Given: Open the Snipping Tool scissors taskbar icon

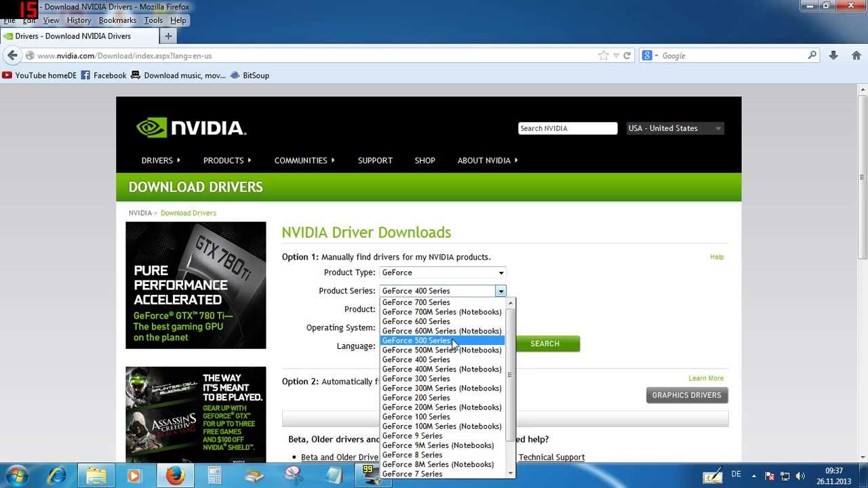Looking at the screenshot, I should tap(294, 476).
